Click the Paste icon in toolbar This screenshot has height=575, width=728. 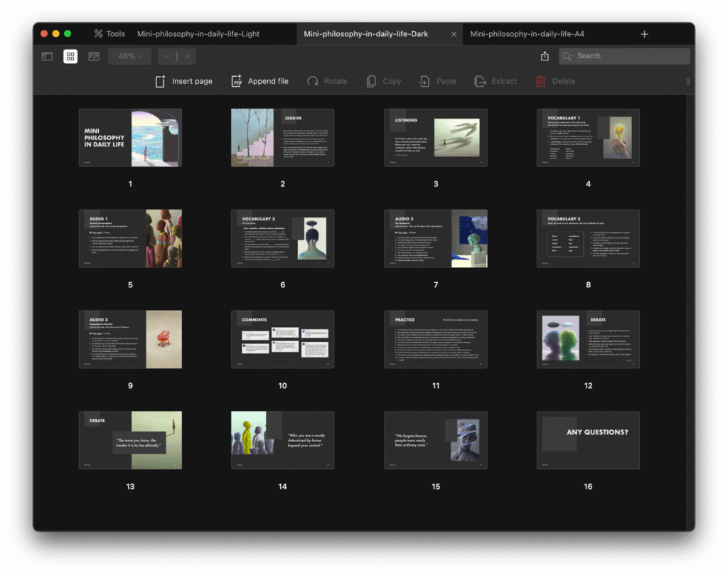[x=424, y=81]
